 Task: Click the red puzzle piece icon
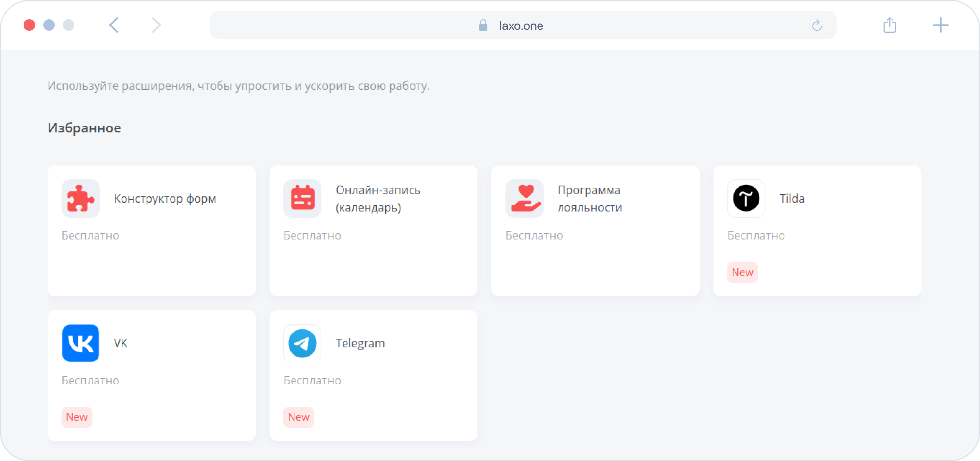[x=80, y=199]
